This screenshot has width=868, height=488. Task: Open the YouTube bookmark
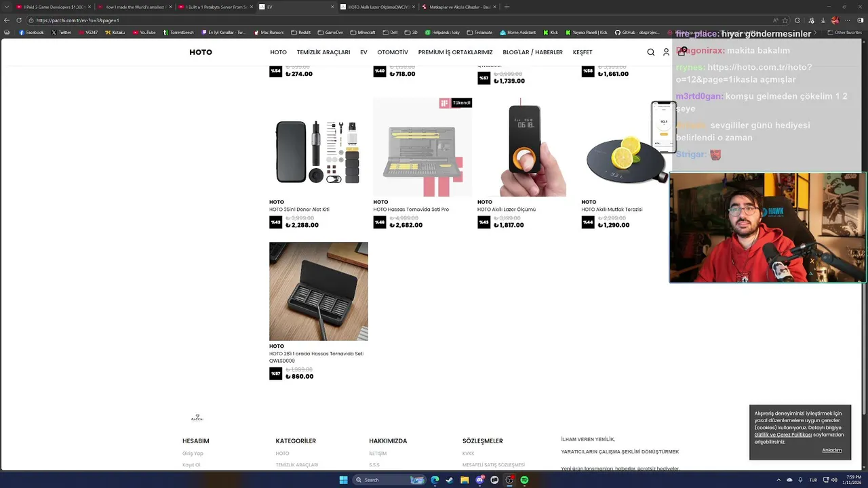[144, 32]
